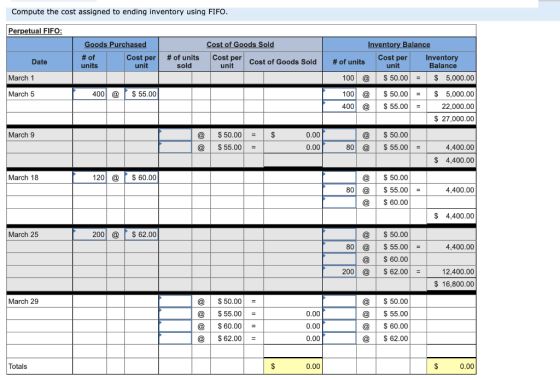This screenshot has height=380, width=560.
Task: Select March 5 inventory units field showing 400
Action: 339,106
